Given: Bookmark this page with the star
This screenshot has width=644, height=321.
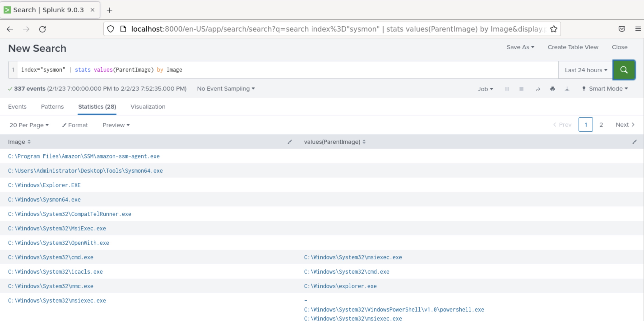Looking at the screenshot, I should click(554, 29).
